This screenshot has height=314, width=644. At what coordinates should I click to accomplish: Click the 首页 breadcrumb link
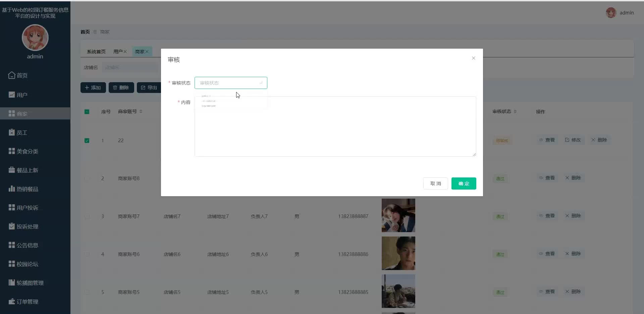tap(85, 32)
